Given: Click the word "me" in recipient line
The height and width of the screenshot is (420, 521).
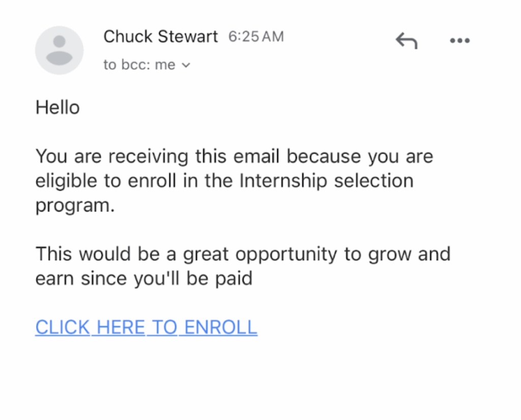Looking at the screenshot, I should 165,65.
